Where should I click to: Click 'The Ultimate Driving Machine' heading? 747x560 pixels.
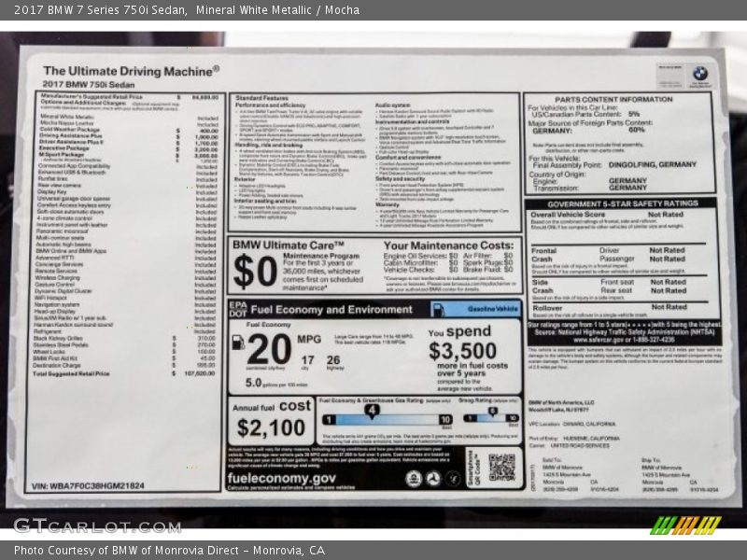pos(132,71)
